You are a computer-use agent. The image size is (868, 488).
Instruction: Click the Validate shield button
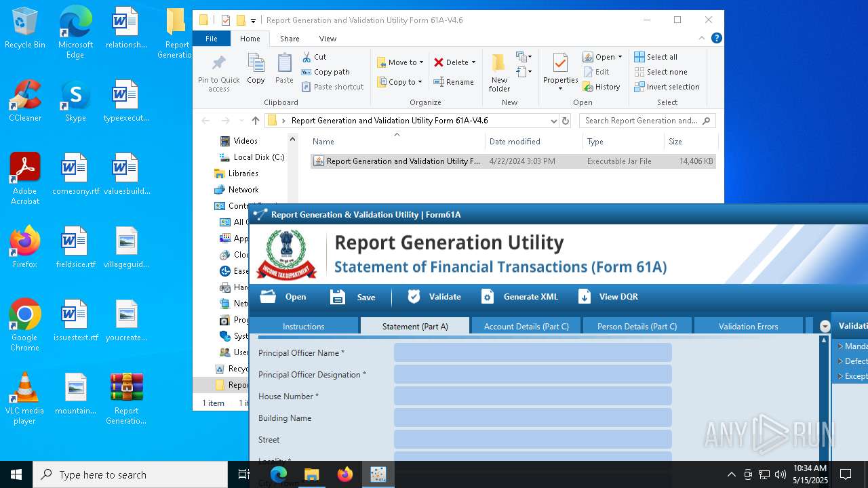[x=434, y=297]
